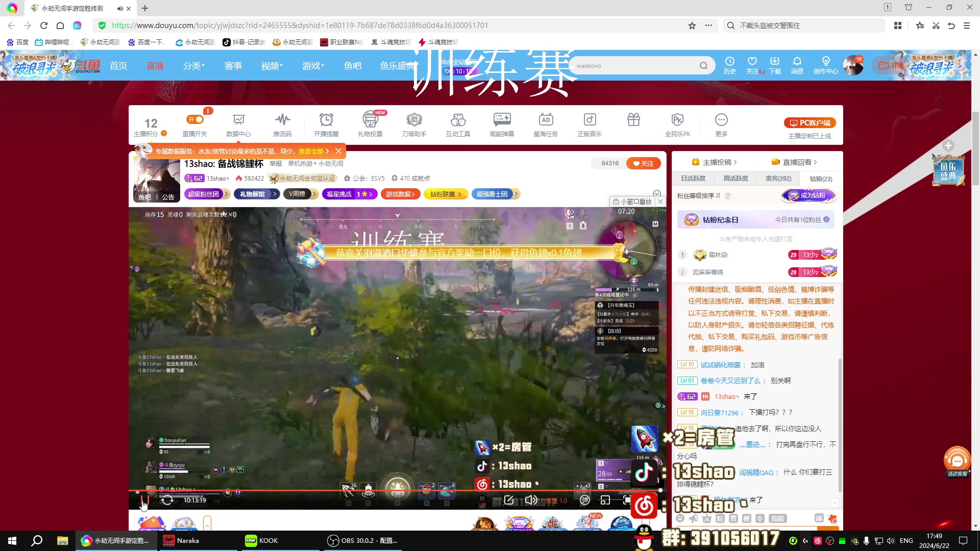
Task: Toggle danmaku 弹 on the player
Action: click(585, 500)
